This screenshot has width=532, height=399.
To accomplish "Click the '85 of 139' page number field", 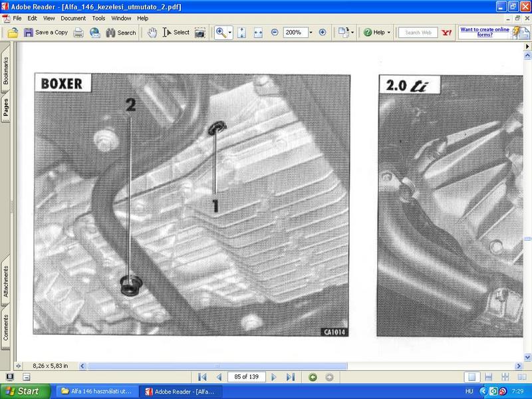I will [246, 377].
